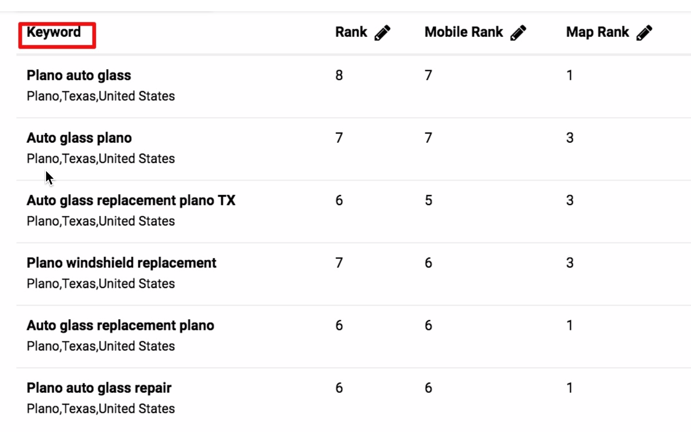Open 'Plano windshield replacement' keyword row
691x433 pixels.
pyautogui.click(x=121, y=263)
